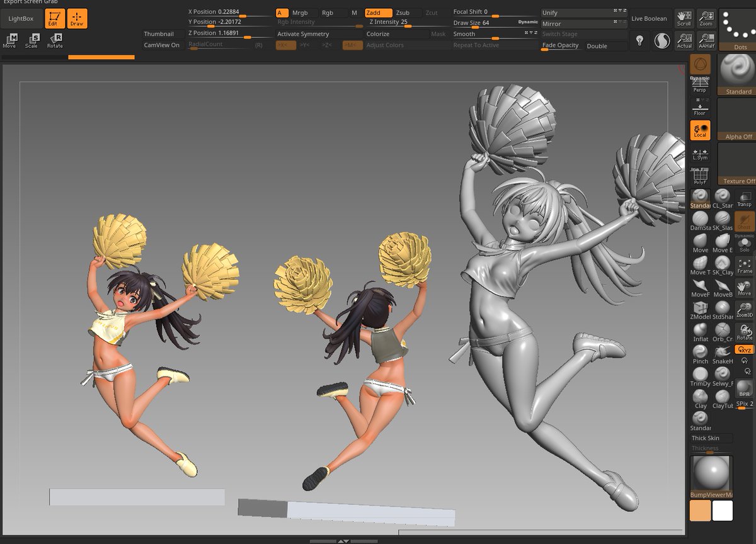
Task: Enable Zsub mode
Action: coord(403,13)
